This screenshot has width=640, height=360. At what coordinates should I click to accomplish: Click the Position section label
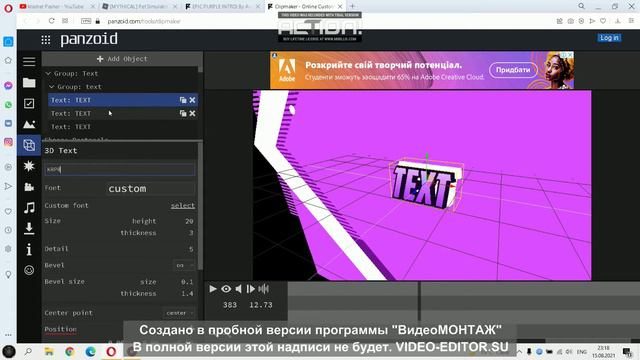coord(60,329)
